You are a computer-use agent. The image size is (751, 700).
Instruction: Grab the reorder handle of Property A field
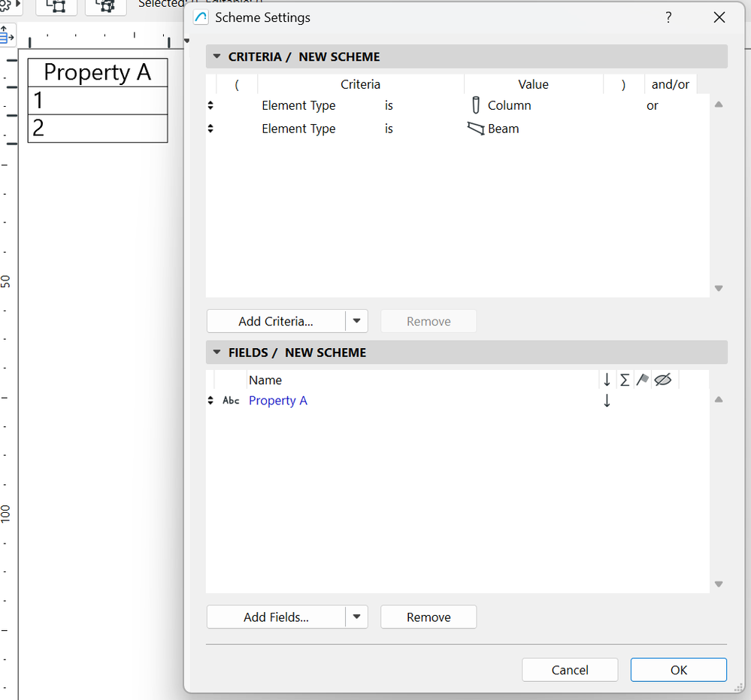tap(210, 400)
